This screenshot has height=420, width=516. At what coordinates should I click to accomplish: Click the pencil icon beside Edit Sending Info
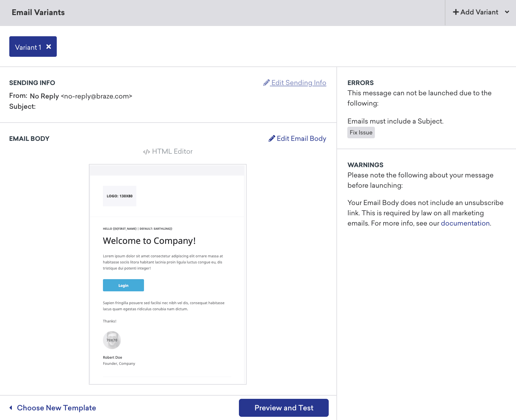tap(266, 82)
